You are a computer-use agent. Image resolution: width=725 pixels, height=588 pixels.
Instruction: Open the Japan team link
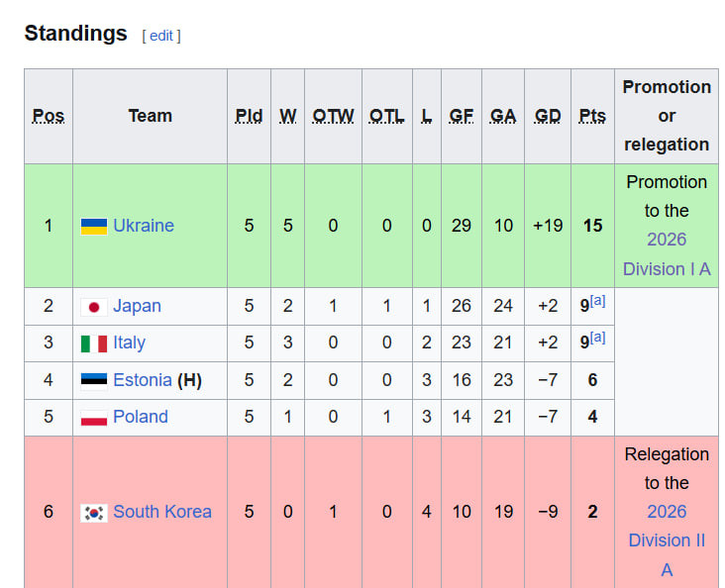137,306
